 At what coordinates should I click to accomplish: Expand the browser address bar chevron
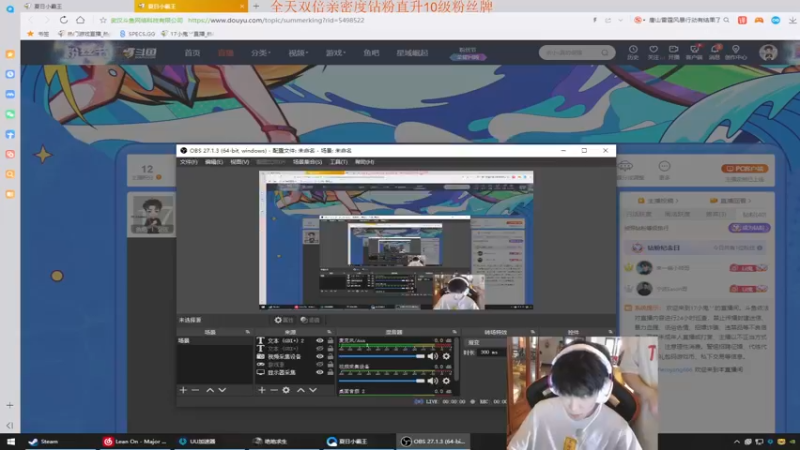[620, 20]
